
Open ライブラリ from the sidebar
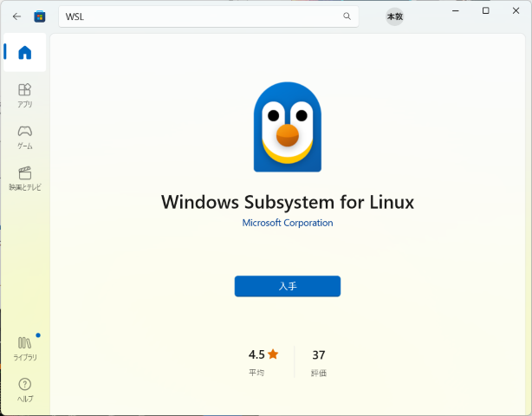tap(25, 347)
